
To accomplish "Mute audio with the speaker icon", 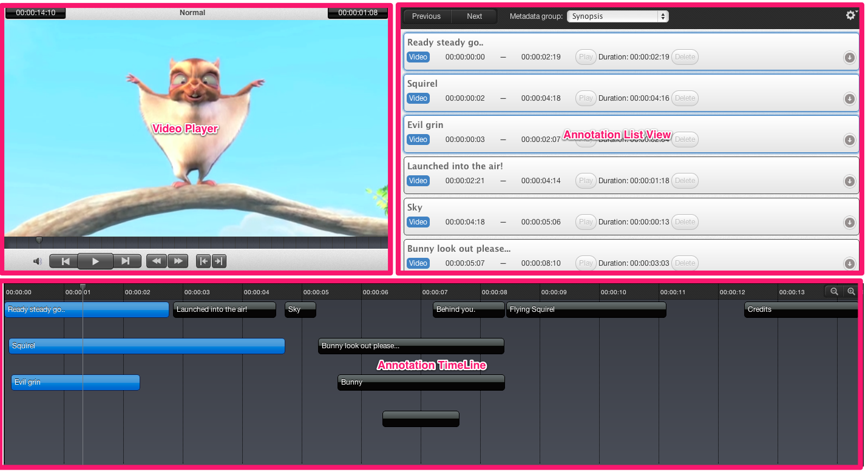I will pos(38,261).
